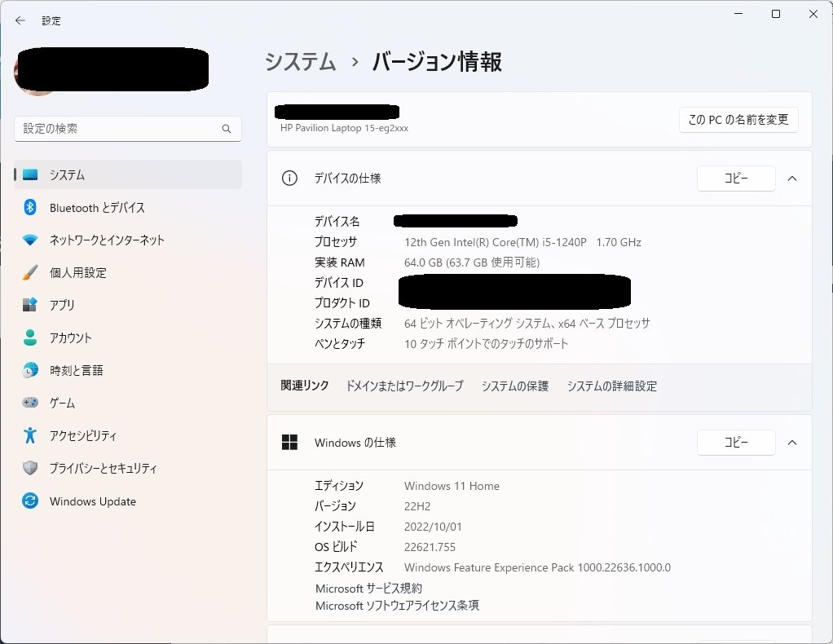This screenshot has width=833, height=644.
Task: Click the OS build 22621.755 value
Action: 430,547
